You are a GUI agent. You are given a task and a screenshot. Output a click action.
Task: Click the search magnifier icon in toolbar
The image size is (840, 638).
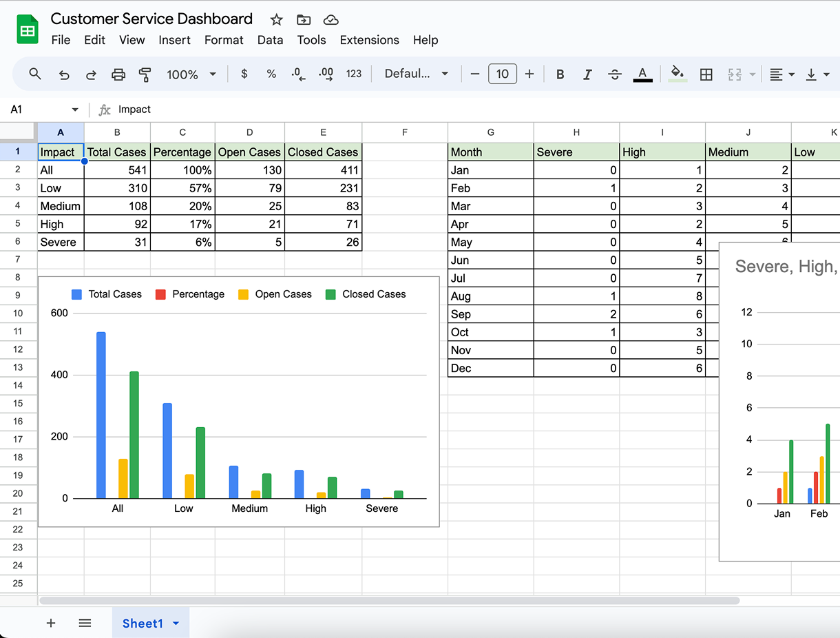(35, 74)
